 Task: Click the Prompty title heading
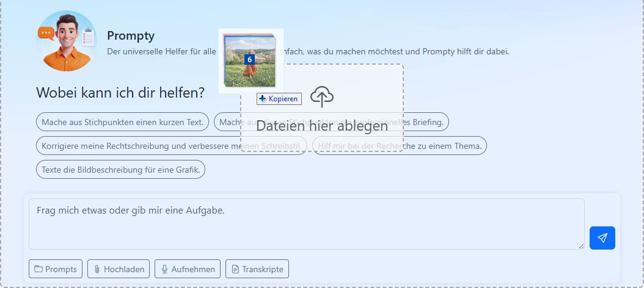tap(131, 36)
